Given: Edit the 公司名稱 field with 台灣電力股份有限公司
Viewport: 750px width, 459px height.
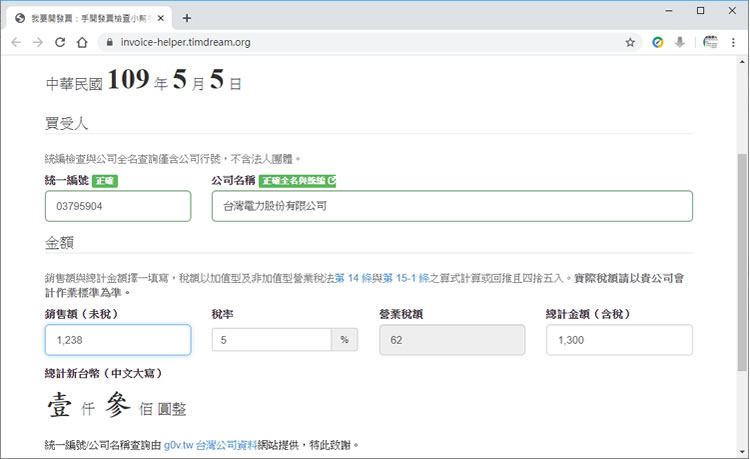Looking at the screenshot, I should [x=452, y=206].
